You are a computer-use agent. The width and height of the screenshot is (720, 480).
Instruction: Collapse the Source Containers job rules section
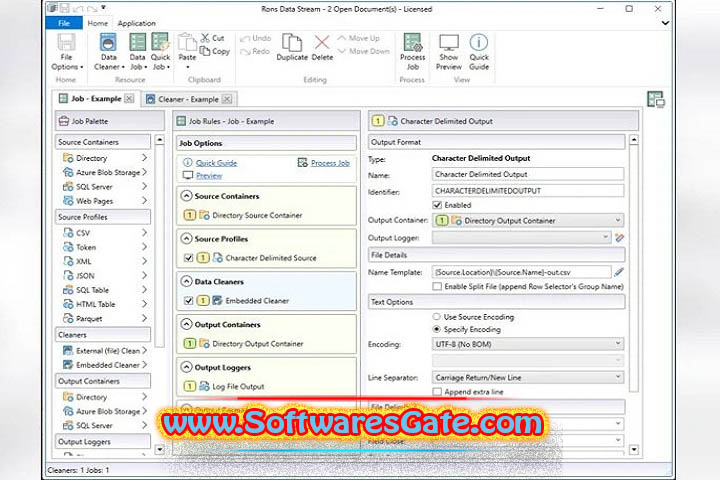tap(186, 196)
